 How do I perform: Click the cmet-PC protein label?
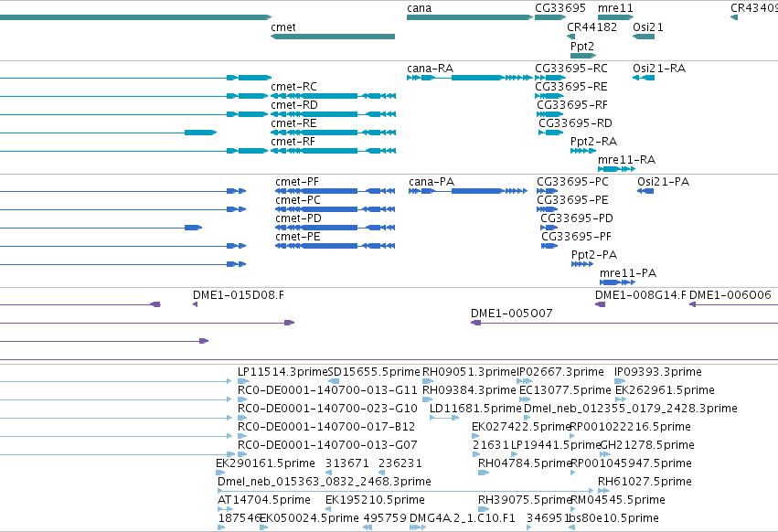coord(298,200)
